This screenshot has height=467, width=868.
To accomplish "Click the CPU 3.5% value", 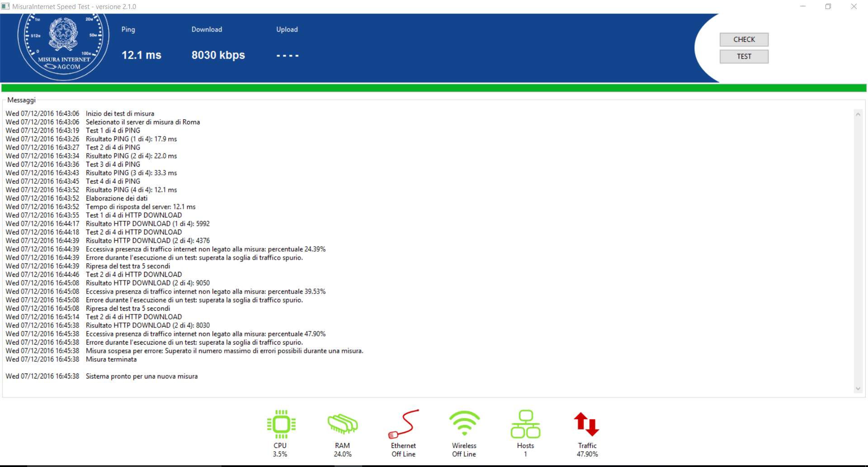I will point(280,454).
